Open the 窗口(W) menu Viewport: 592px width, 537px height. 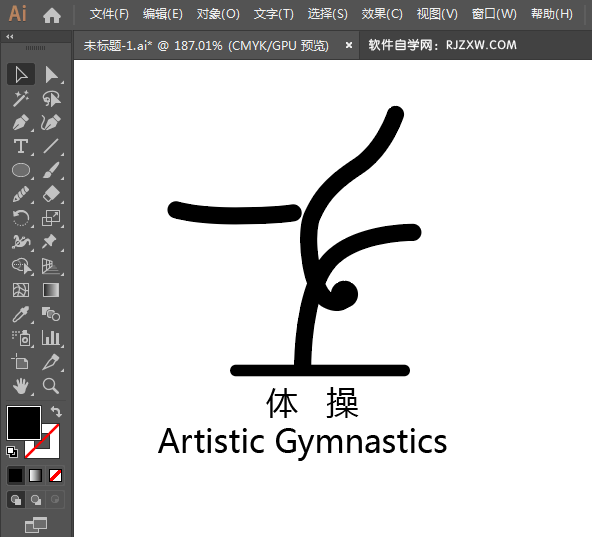point(494,14)
